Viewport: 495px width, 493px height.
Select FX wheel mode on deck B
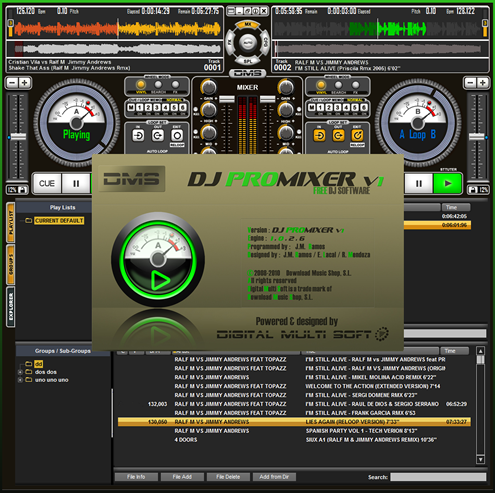coord(356,84)
